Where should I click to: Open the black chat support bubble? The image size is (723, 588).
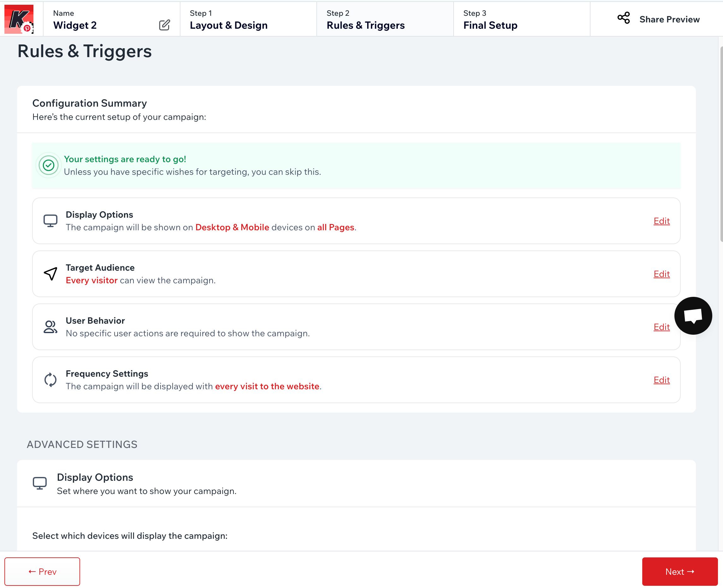point(693,316)
